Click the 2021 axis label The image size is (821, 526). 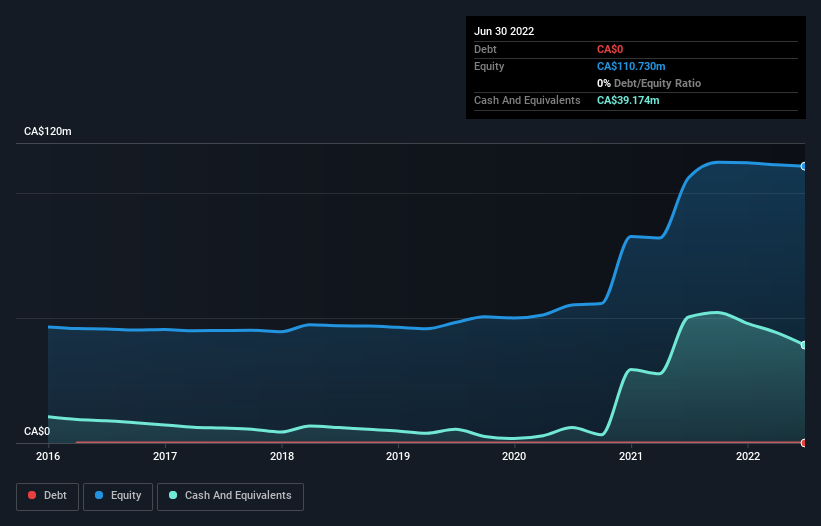[x=631, y=456]
